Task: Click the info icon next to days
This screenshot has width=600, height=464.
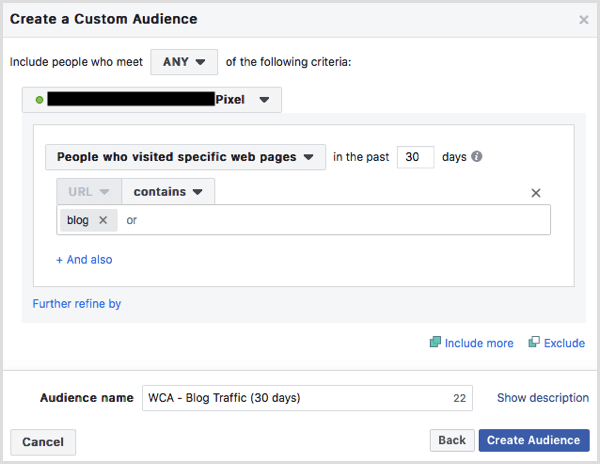Action: 477,157
